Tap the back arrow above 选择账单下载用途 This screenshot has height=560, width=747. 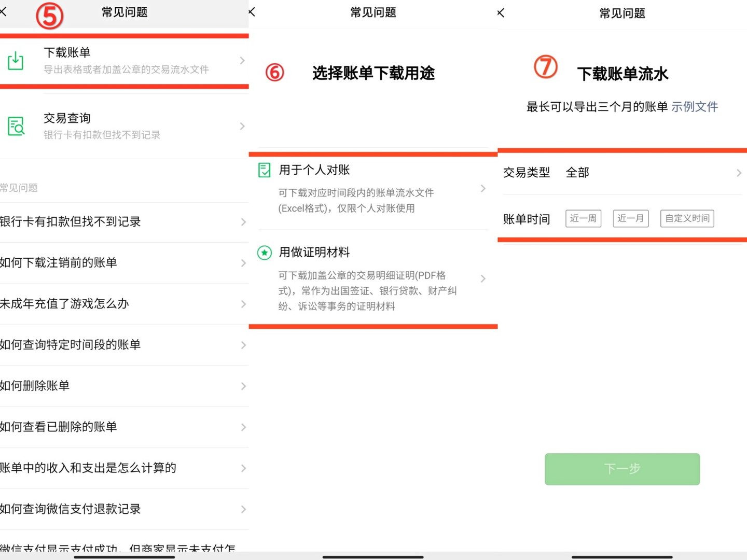coord(251,12)
